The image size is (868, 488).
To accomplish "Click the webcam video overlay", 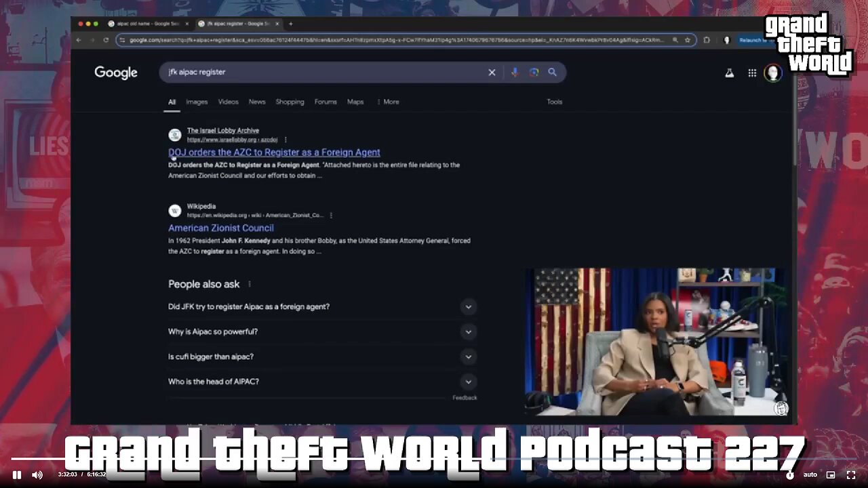I will (657, 342).
